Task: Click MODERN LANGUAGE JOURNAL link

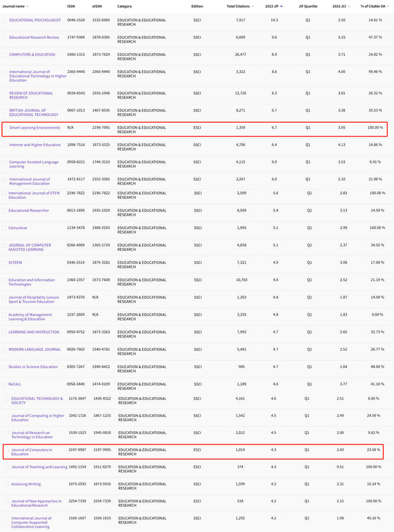Action: pos(34,350)
